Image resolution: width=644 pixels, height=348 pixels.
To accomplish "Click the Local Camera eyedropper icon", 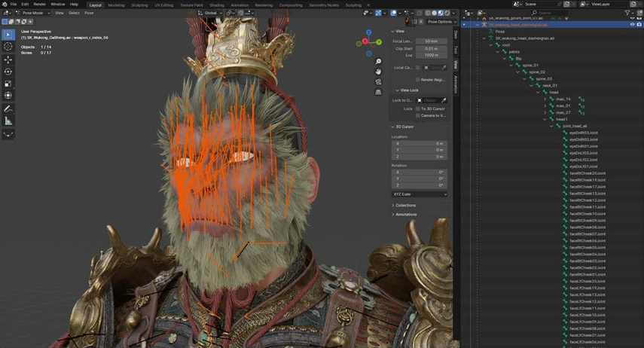I will click(x=444, y=67).
